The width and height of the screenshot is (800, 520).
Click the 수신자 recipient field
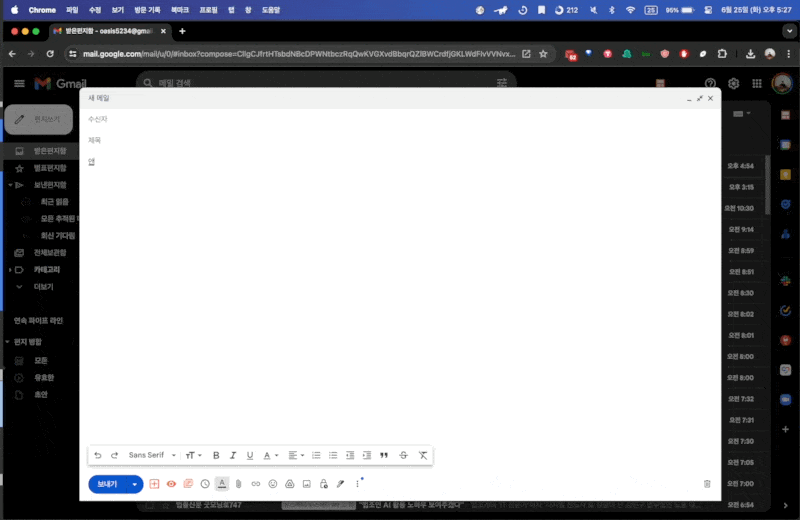[x=400, y=119]
